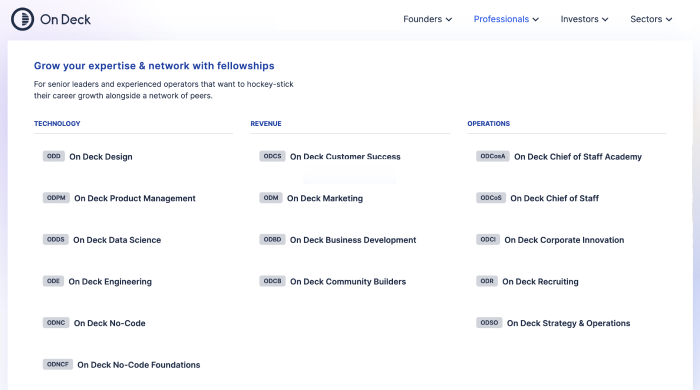Open On Deck Data Science fellowship
Screen dimensions: 700x390
point(117,240)
